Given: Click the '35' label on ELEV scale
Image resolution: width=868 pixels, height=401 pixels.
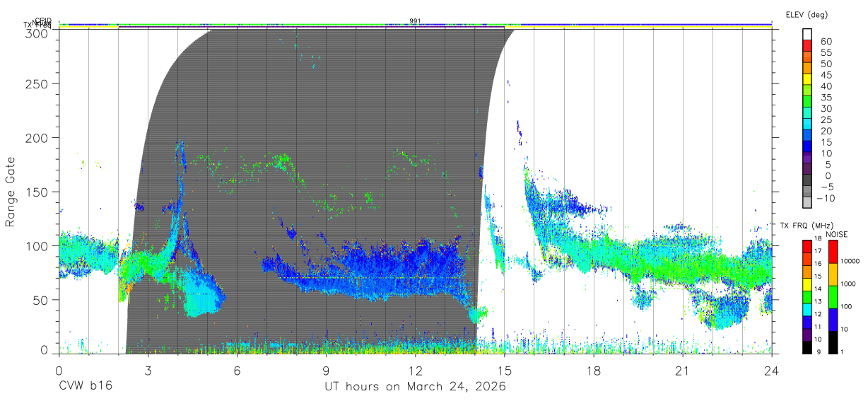Looking at the screenshot, I should 826,98.
